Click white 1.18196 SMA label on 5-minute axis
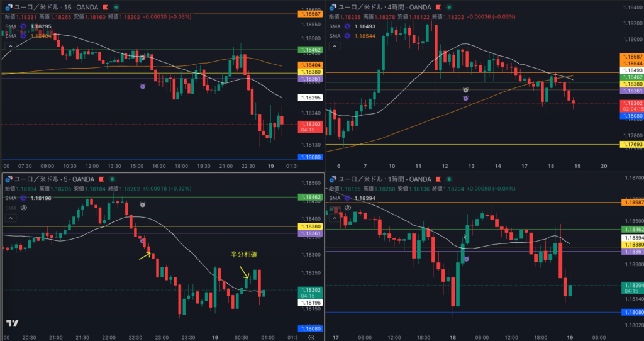Viewport: 644px width, 341px height. click(x=310, y=303)
